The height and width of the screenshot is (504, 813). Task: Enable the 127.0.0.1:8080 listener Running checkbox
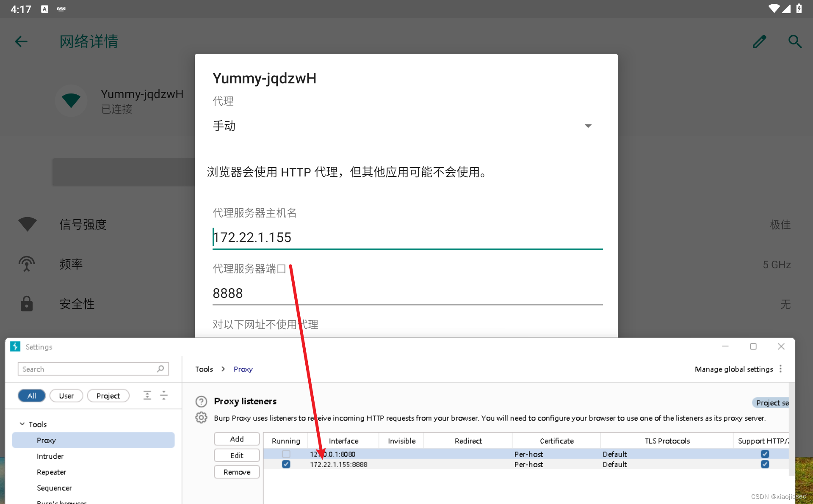tap(286, 454)
